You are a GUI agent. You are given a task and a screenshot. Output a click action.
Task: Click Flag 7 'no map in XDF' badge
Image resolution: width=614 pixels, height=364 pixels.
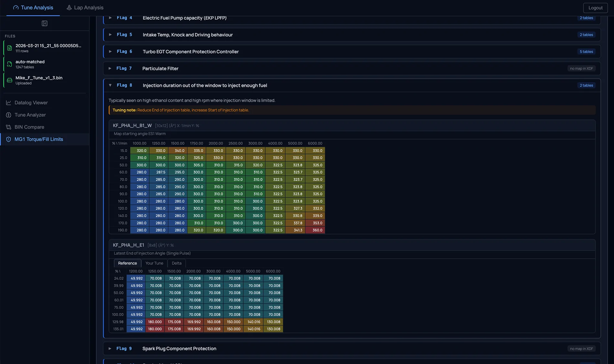[x=581, y=68]
